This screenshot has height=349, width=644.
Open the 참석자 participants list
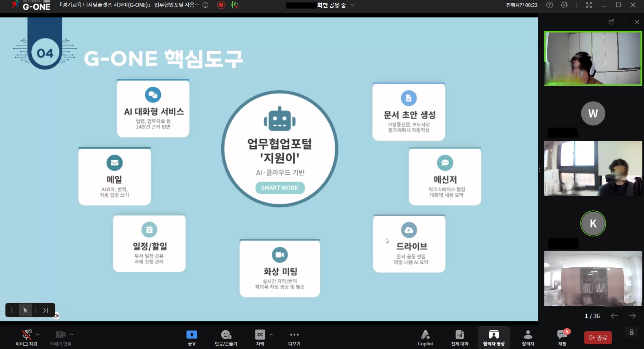(528, 338)
